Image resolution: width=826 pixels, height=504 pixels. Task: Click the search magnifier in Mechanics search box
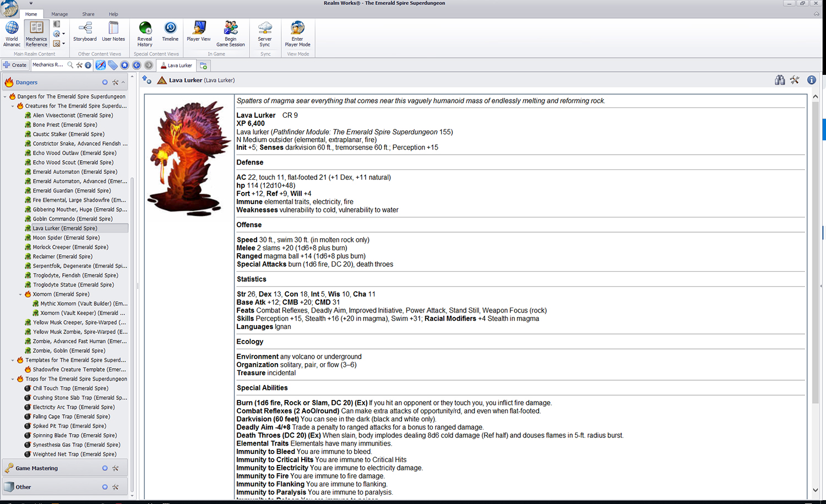[x=70, y=65]
